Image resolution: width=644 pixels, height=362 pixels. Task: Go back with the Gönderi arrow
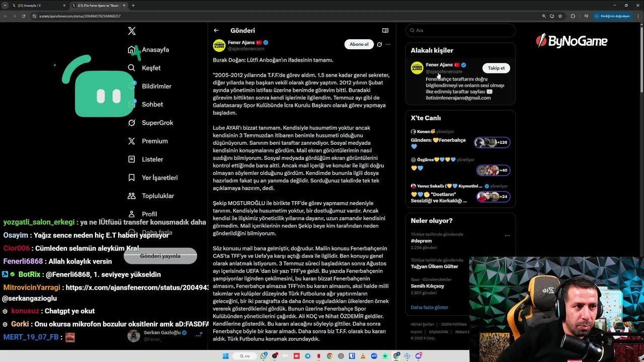(x=216, y=31)
